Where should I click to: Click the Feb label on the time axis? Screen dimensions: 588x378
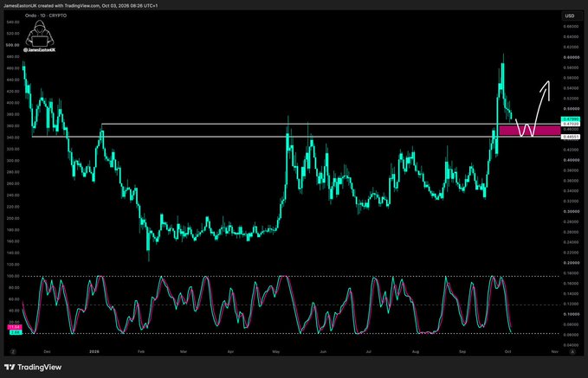point(141,352)
